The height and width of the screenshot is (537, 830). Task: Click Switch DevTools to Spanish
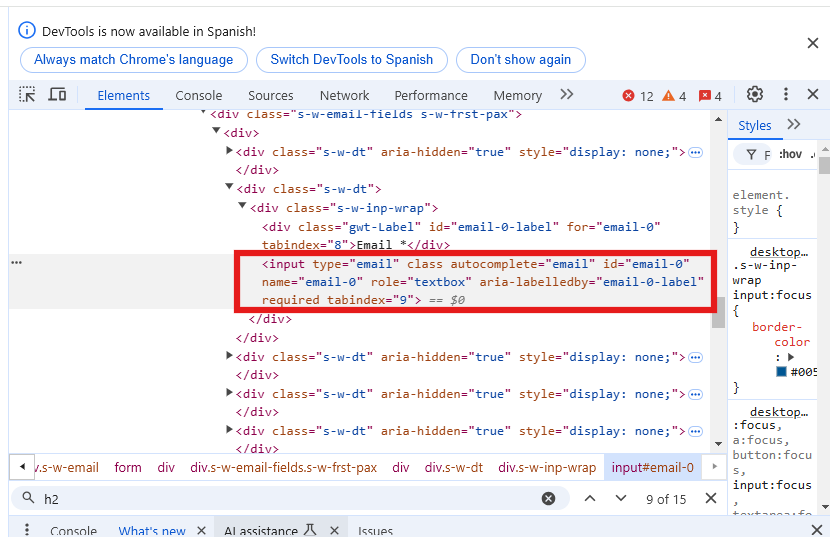click(x=351, y=60)
